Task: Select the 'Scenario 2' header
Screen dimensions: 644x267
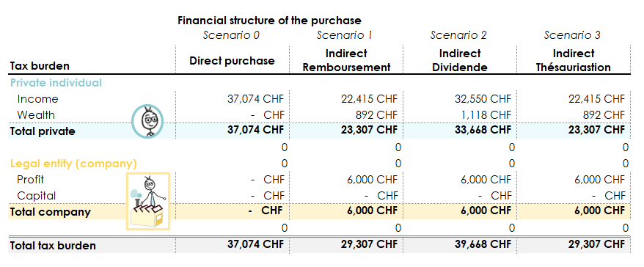Action: pos(458,35)
